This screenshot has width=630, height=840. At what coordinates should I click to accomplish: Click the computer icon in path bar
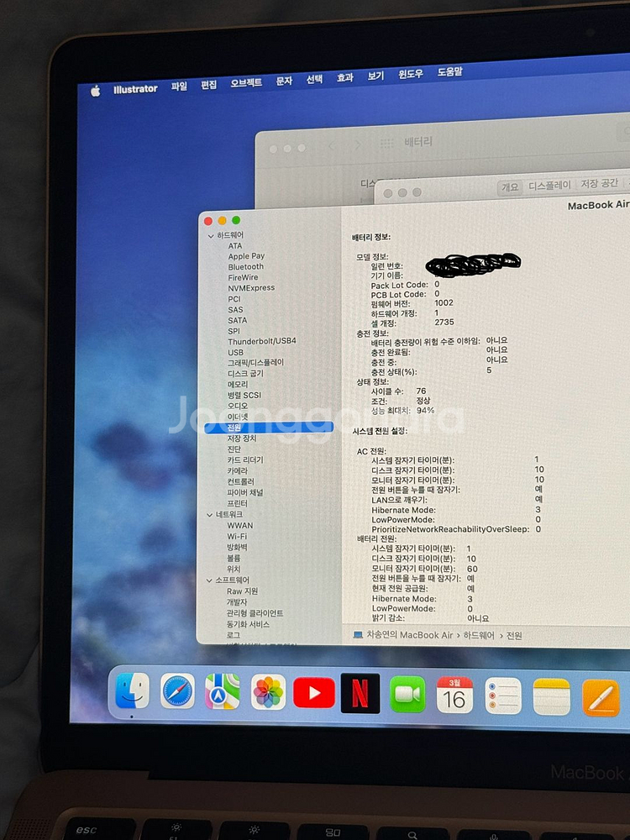coord(358,635)
